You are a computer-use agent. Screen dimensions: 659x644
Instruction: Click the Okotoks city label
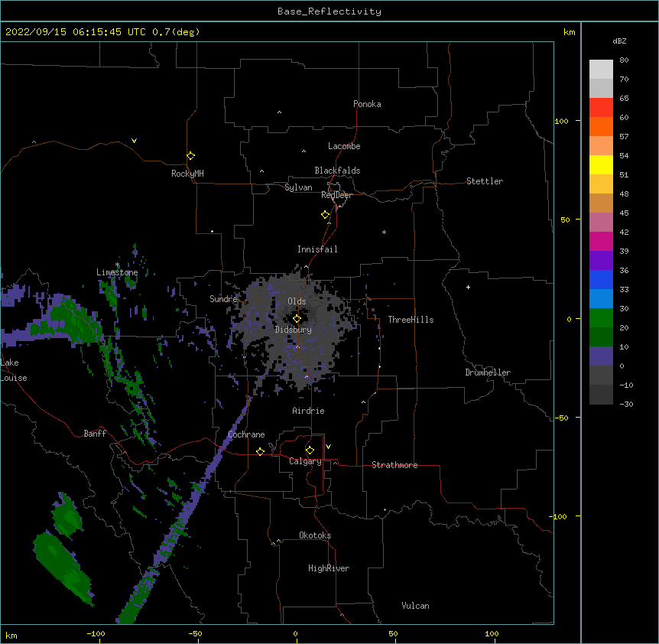click(315, 535)
